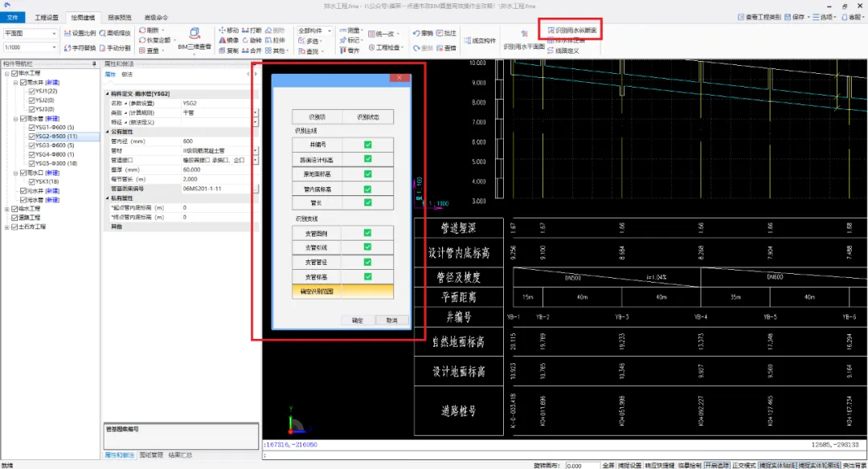
Task: Click the 旋转画布 value field
Action: pos(582,466)
